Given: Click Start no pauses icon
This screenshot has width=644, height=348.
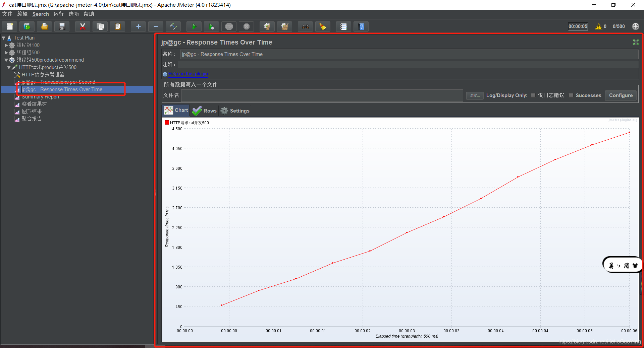Looking at the screenshot, I should (x=211, y=26).
